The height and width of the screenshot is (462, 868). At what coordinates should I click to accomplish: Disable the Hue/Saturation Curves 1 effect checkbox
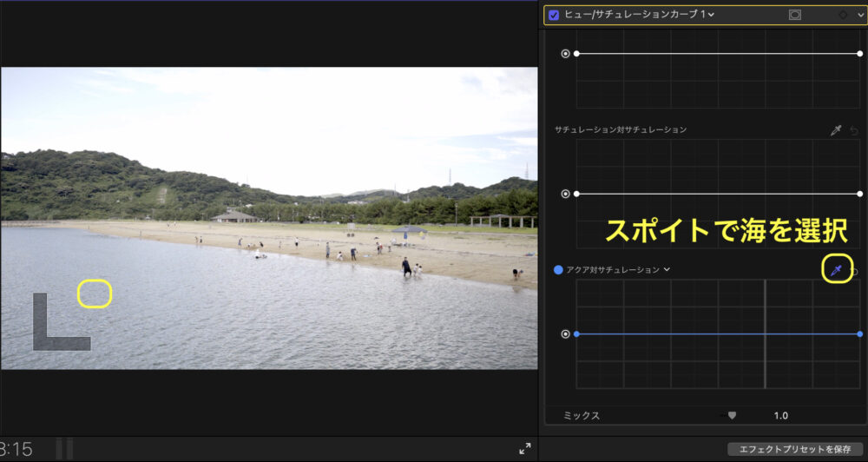tap(554, 15)
